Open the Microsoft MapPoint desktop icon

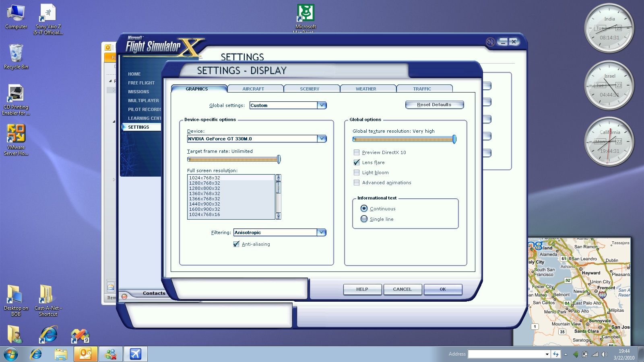[305, 19]
